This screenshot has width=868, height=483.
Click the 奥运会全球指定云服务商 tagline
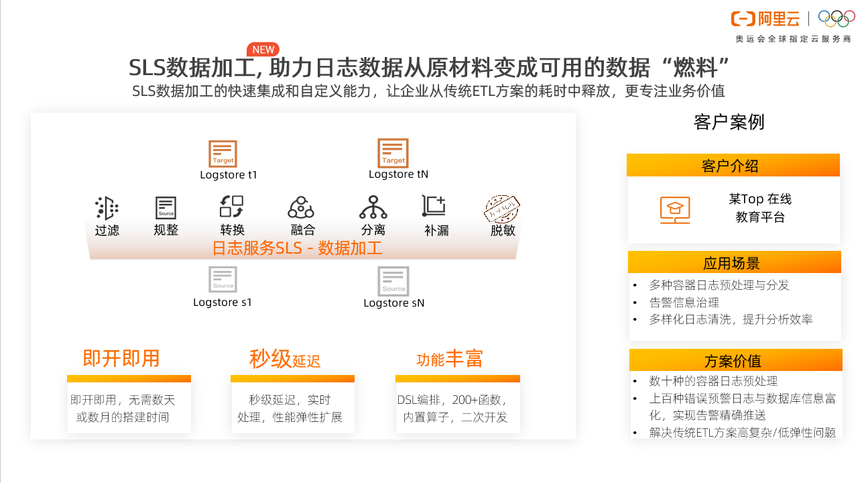tap(794, 39)
